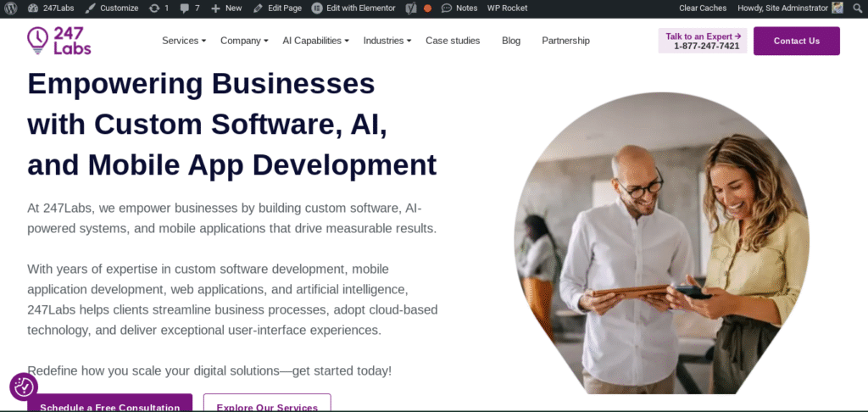Open the comments bubble icon

pyautogui.click(x=185, y=8)
